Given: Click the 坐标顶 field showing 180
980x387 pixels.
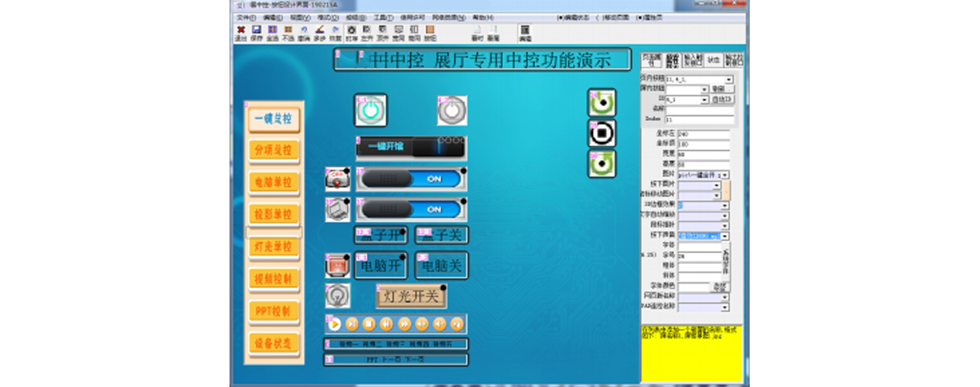Looking at the screenshot, I should pyautogui.click(x=703, y=145).
